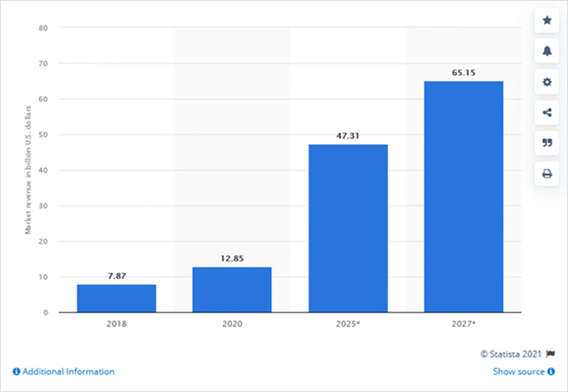Screen dimensions: 568x392
Task: Click the 2027* axis label
Action: pyautogui.click(x=464, y=324)
